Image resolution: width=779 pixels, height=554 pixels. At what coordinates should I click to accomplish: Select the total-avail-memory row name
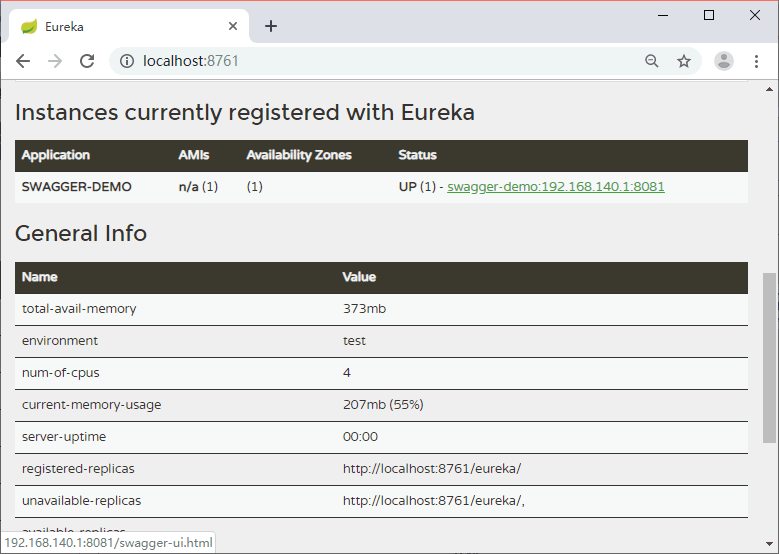(79, 309)
